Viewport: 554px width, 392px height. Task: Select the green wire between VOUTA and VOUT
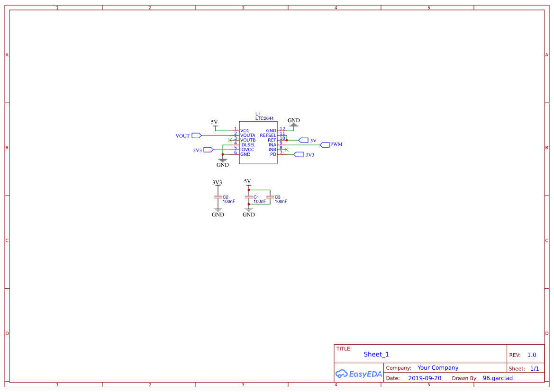[216, 135]
